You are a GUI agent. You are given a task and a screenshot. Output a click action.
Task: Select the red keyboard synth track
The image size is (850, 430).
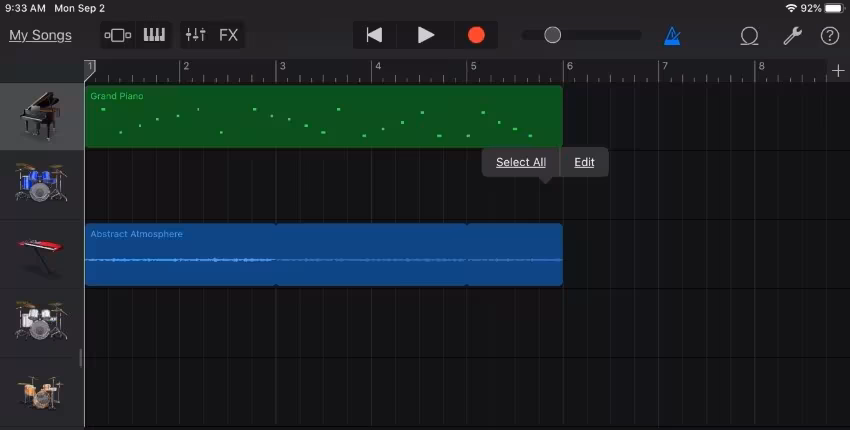click(41, 253)
